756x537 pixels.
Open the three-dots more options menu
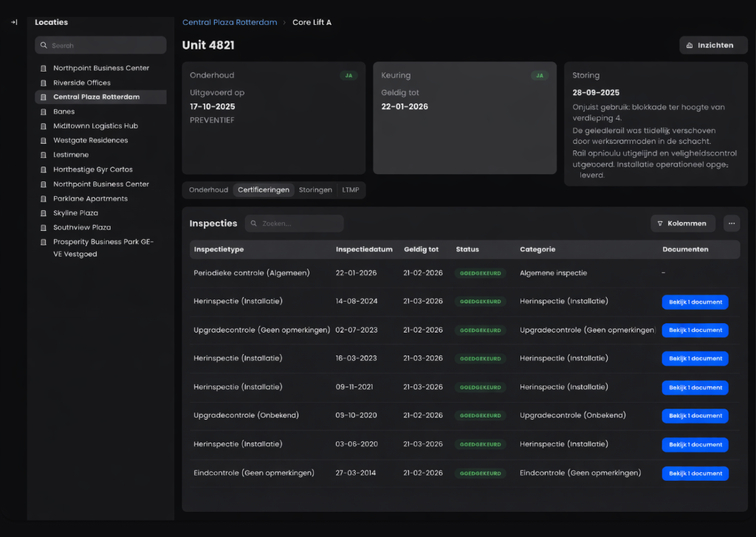[731, 223]
